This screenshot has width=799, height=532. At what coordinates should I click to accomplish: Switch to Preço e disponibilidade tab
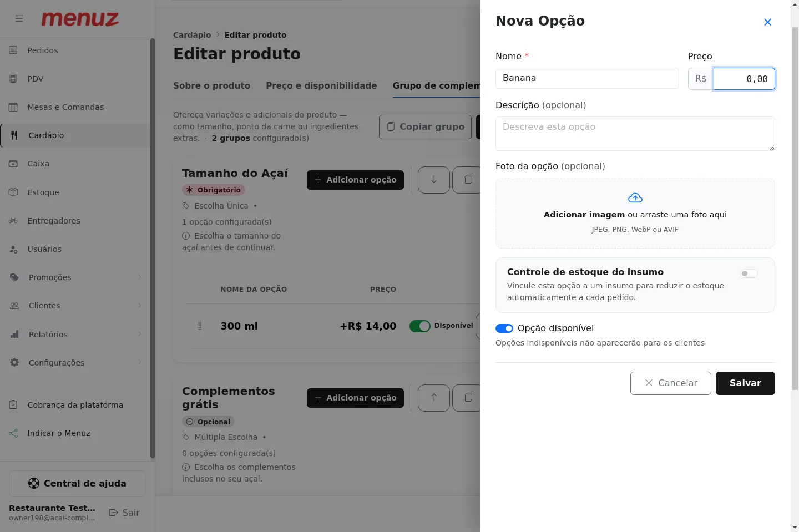click(321, 86)
